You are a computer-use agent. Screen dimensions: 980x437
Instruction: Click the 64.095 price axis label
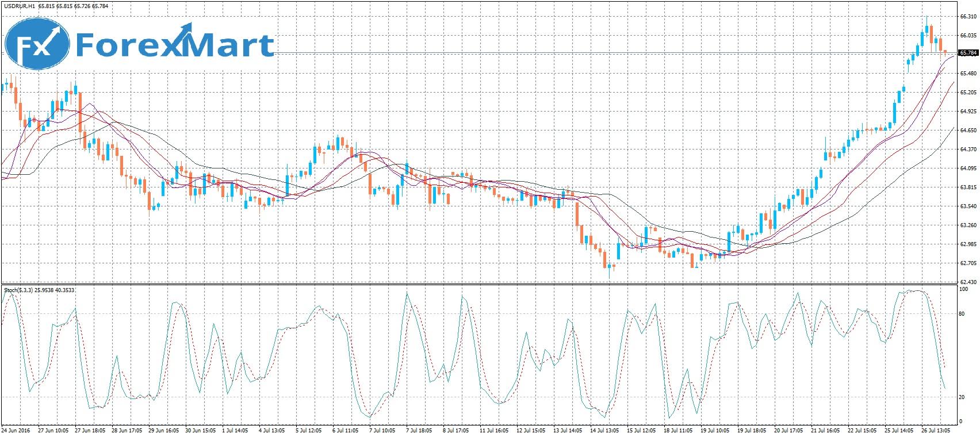968,168
